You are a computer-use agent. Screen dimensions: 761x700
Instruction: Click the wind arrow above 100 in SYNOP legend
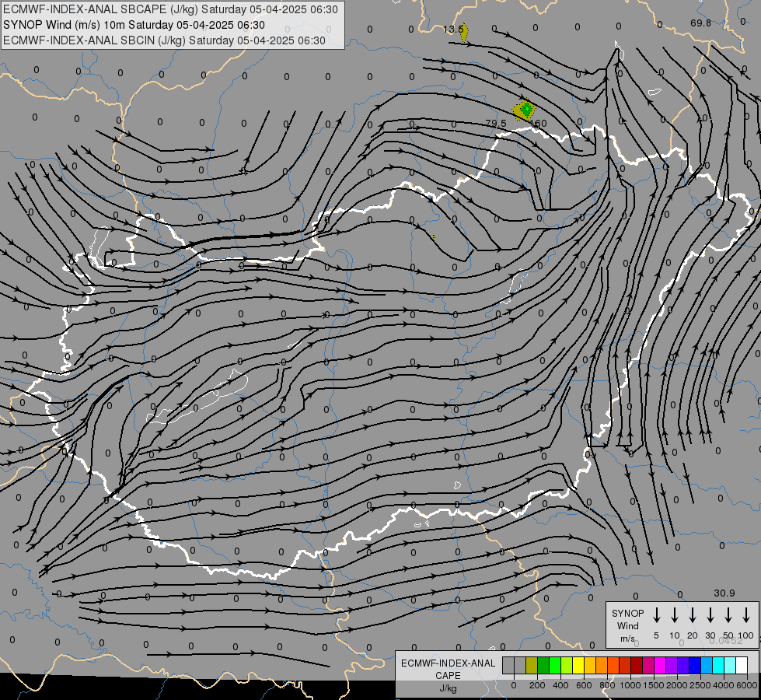point(746,615)
